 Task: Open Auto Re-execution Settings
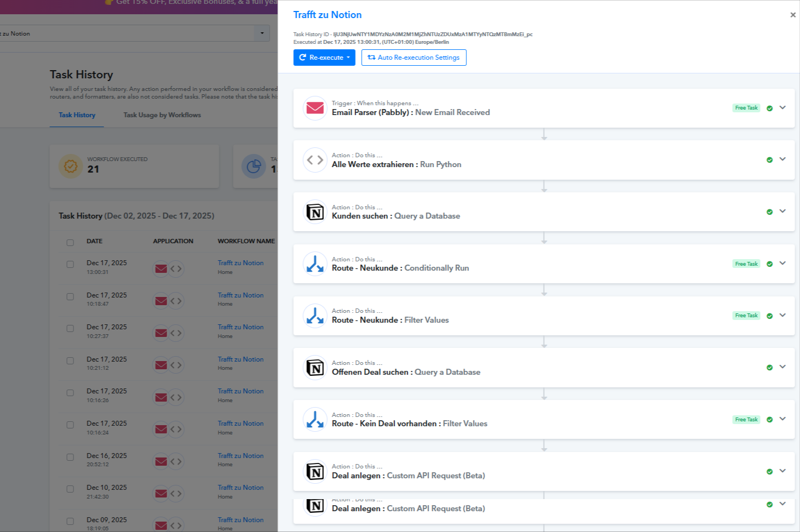[414, 58]
